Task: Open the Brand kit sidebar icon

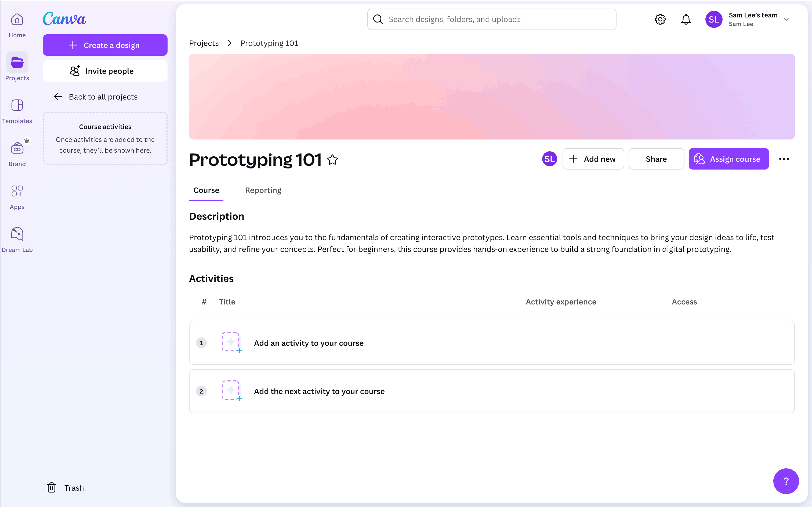Action: 17,154
